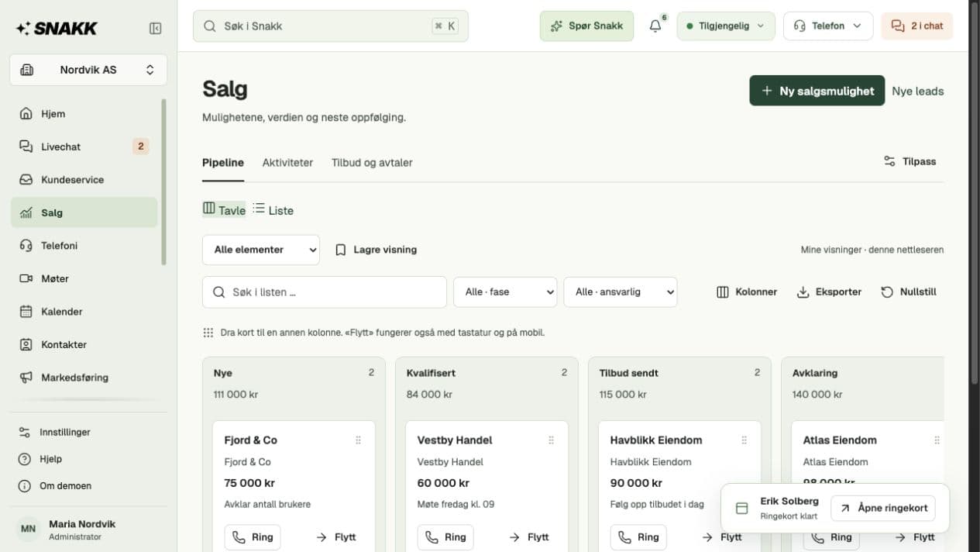Click Spør Snakk button
The image size is (980, 552).
pos(586,26)
